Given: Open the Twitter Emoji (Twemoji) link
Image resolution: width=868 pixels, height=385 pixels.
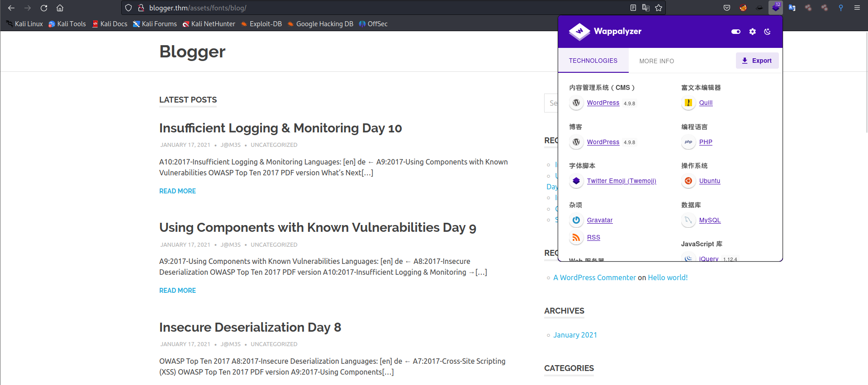Looking at the screenshot, I should click(x=621, y=181).
